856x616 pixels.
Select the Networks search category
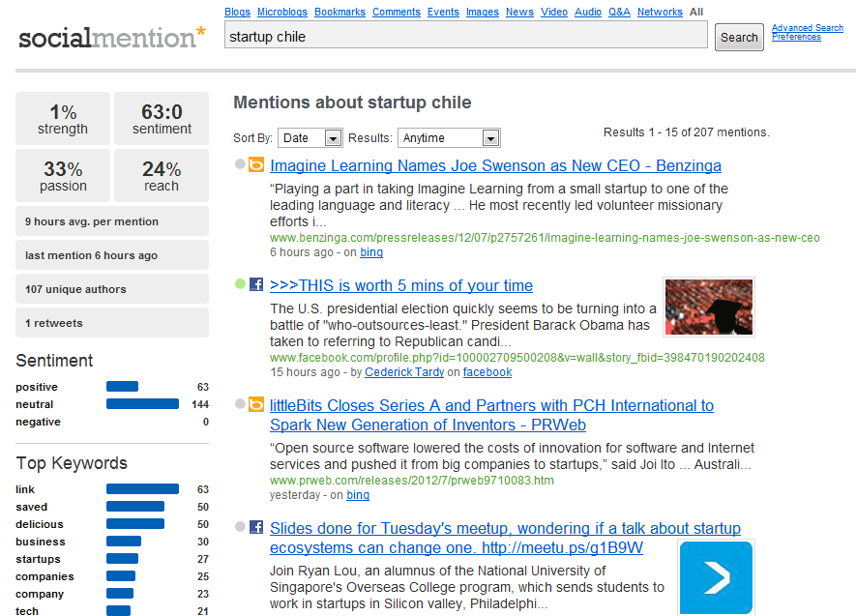click(660, 12)
